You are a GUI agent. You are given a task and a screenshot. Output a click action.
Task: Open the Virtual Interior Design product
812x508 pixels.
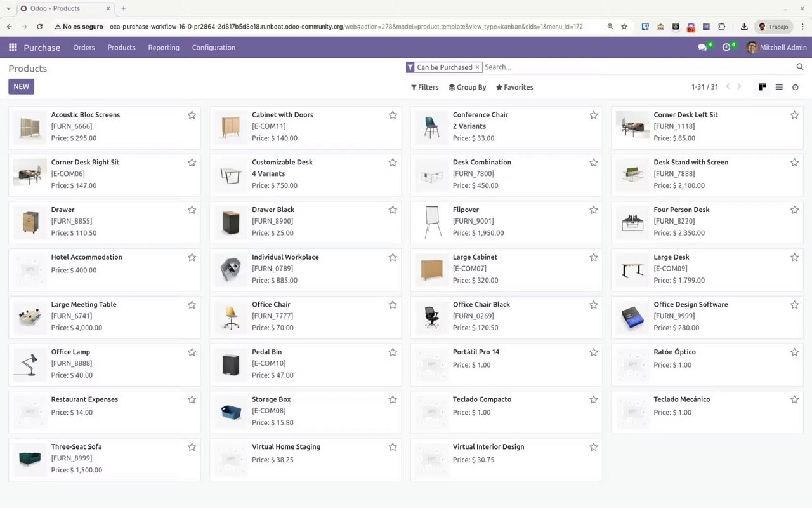(506, 458)
